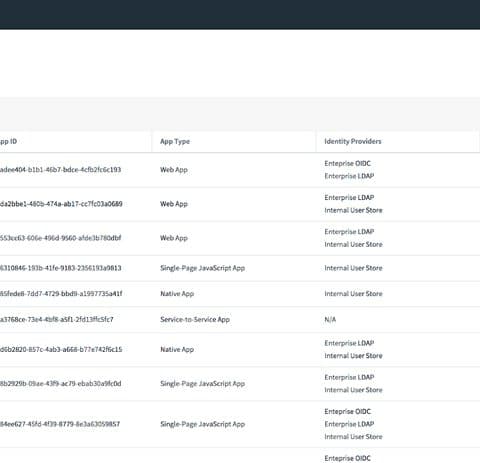Click Enterprise LDAP in the ebab30a9fc0d row
Image resolution: width=480 pixels, height=463 pixels.
click(x=349, y=377)
